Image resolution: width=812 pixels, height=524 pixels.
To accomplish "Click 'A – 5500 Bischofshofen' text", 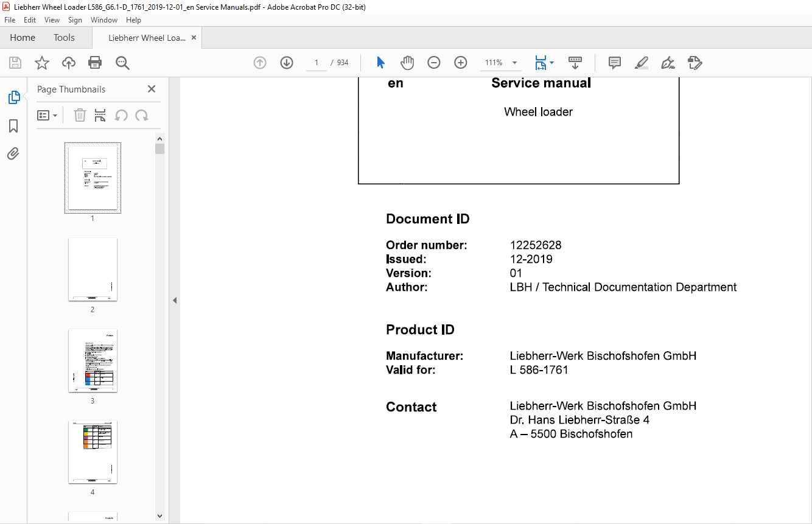I will pyautogui.click(x=572, y=434).
